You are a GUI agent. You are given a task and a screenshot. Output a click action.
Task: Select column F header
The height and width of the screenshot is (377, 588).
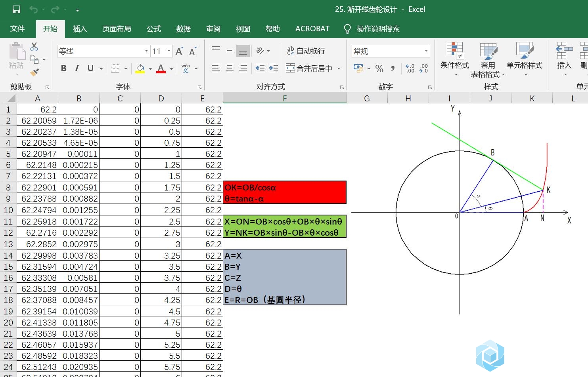click(x=285, y=98)
